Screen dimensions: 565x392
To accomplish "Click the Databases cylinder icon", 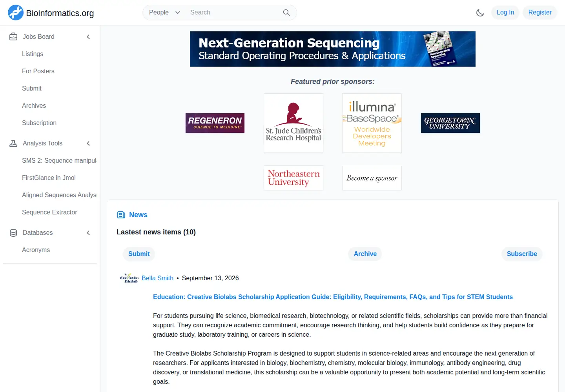I will tap(13, 232).
